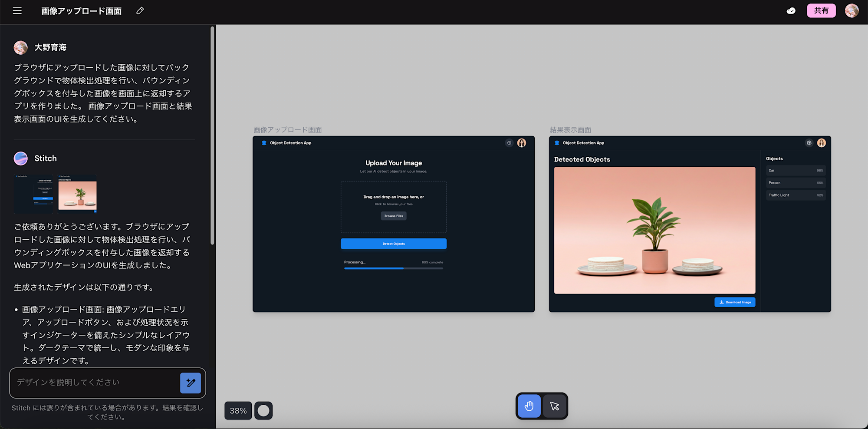Select the 結果表示画面 frame label
Image resolution: width=868 pixels, height=429 pixels.
pos(570,130)
